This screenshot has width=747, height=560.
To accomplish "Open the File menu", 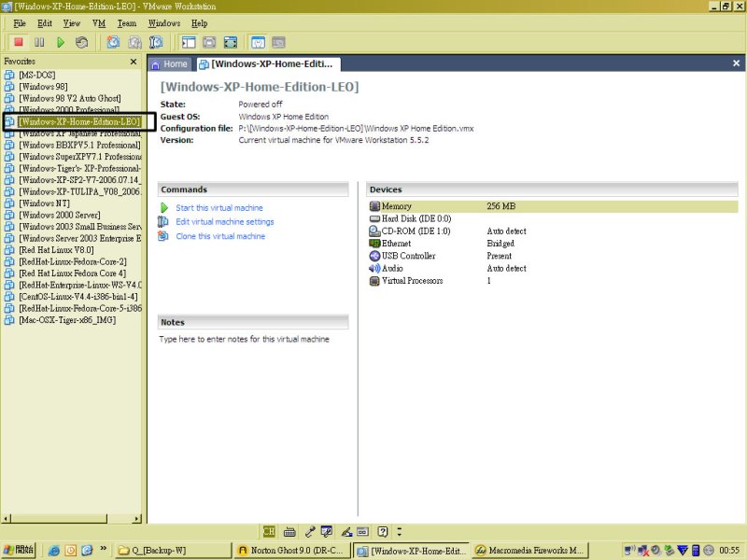I will [x=20, y=23].
